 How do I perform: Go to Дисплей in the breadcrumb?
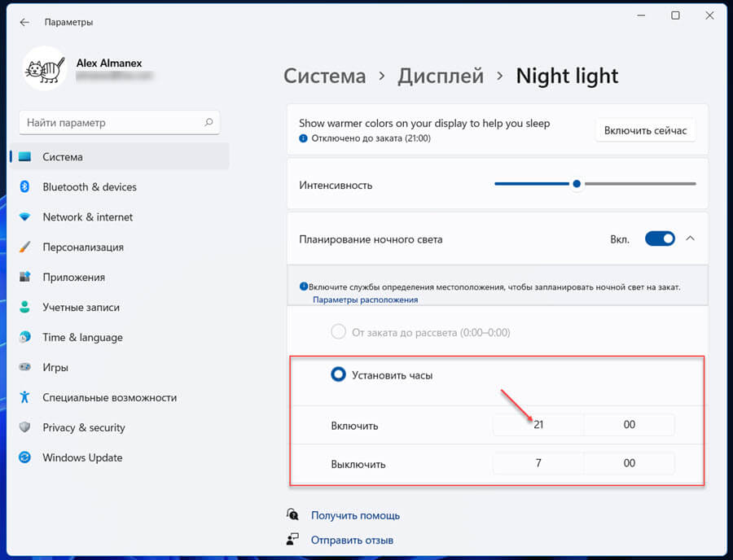tap(441, 77)
